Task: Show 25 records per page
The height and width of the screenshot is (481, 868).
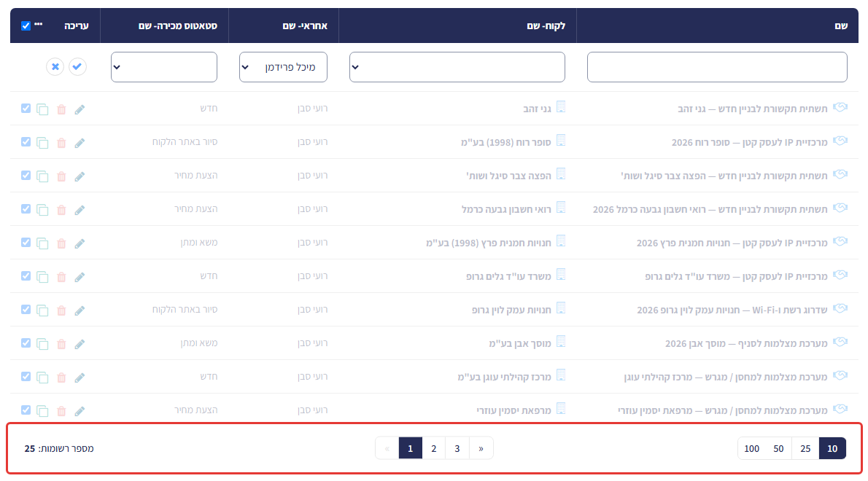Action: tap(805, 448)
